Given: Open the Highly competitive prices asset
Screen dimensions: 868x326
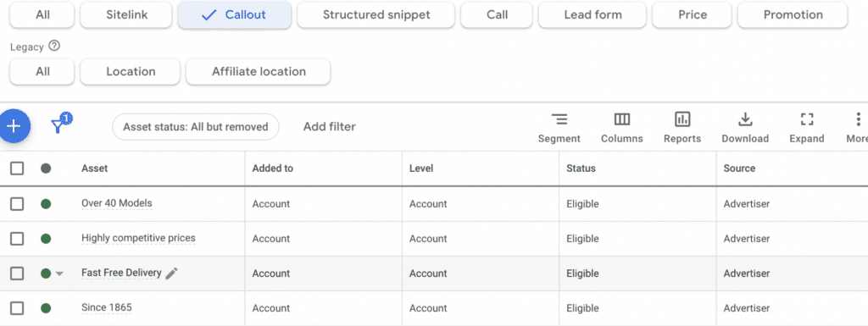Looking at the screenshot, I should click(x=138, y=238).
